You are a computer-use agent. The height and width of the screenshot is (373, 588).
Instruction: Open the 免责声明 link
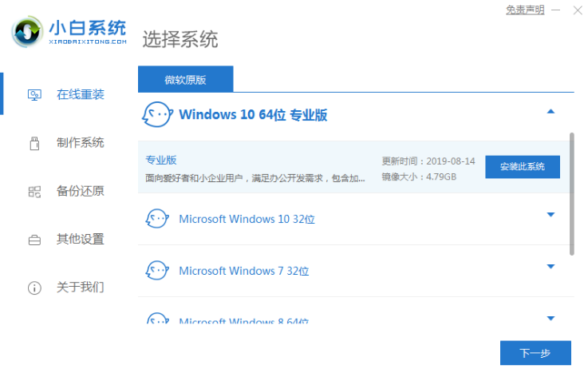pos(525,10)
